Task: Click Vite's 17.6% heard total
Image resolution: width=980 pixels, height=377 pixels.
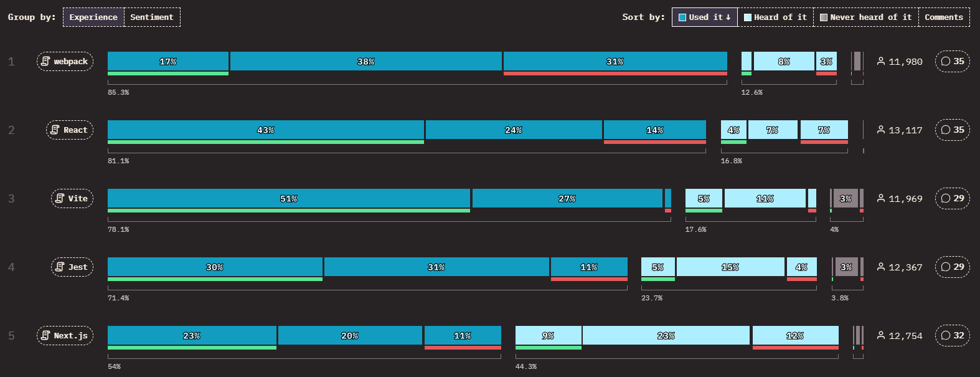Action: [x=696, y=229]
